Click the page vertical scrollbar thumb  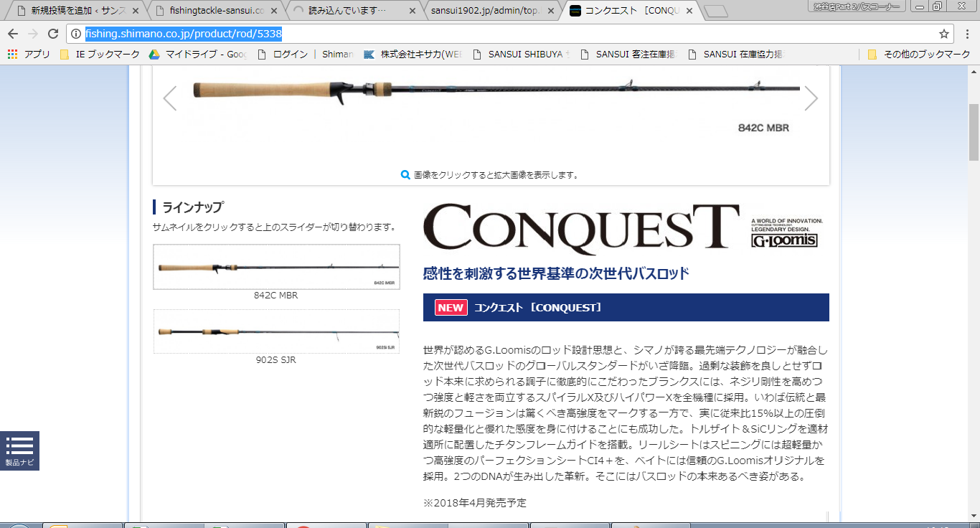(x=974, y=132)
